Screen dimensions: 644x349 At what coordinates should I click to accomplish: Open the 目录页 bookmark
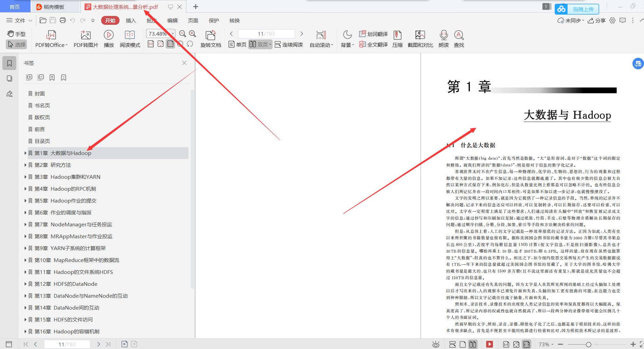[x=42, y=141]
